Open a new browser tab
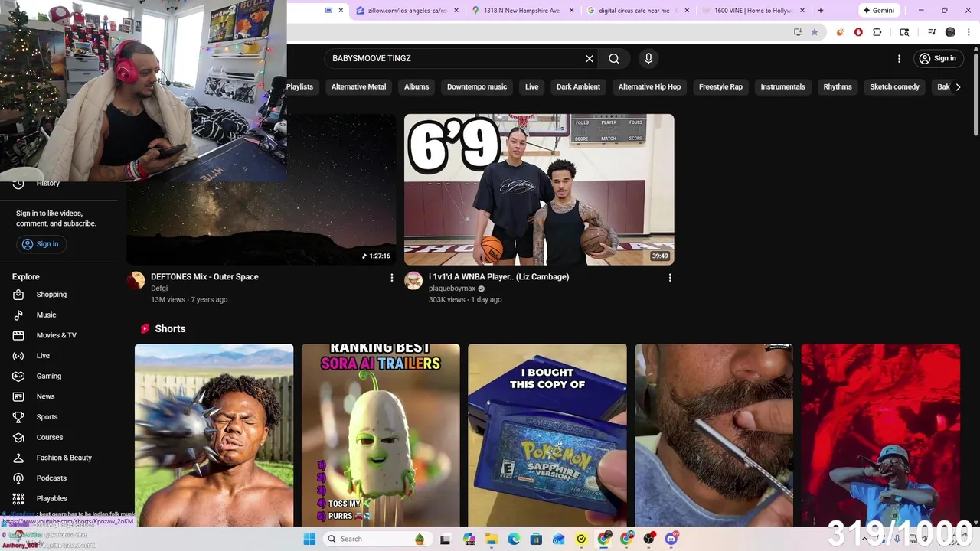980x551 pixels. click(821, 11)
